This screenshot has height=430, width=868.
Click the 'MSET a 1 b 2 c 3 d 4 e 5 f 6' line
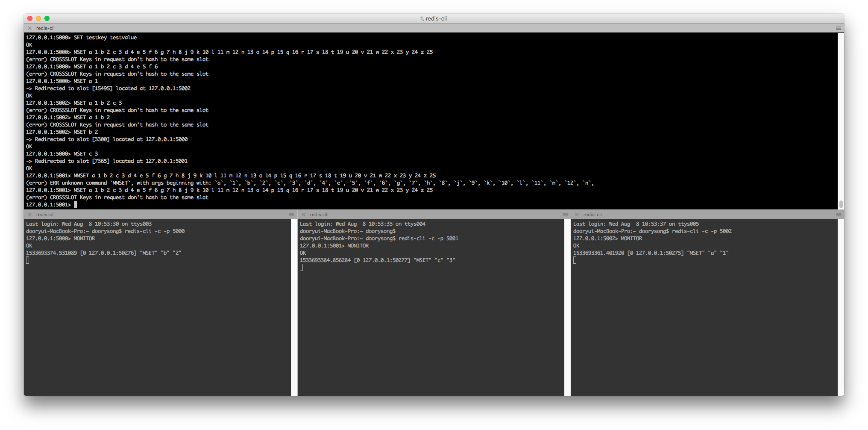coord(92,67)
